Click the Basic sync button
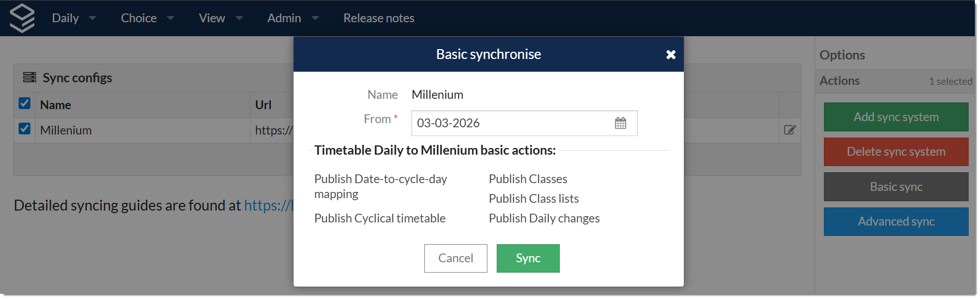 tap(896, 187)
